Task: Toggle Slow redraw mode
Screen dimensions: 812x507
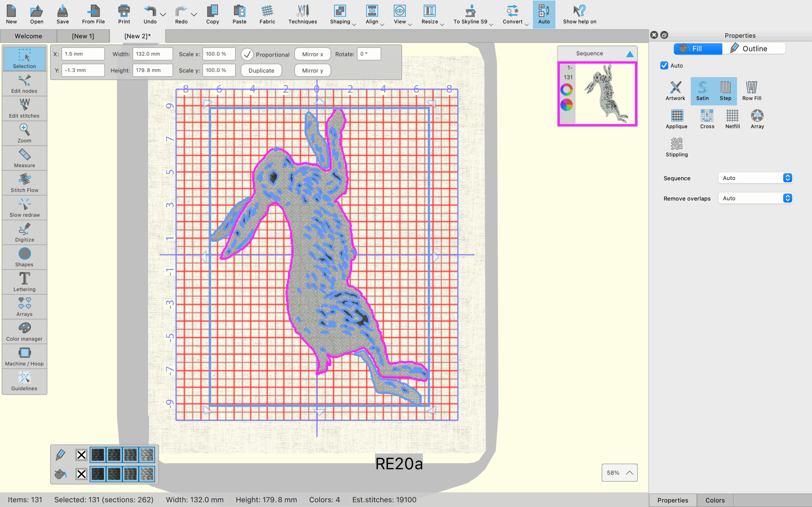Action: click(x=24, y=208)
